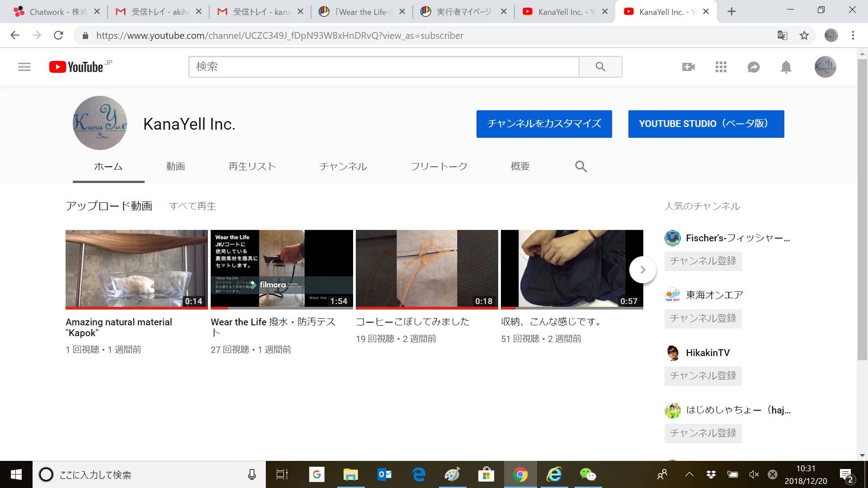The width and height of the screenshot is (868, 488).
Task: Click the YouTube logo
Action: [77, 67]
